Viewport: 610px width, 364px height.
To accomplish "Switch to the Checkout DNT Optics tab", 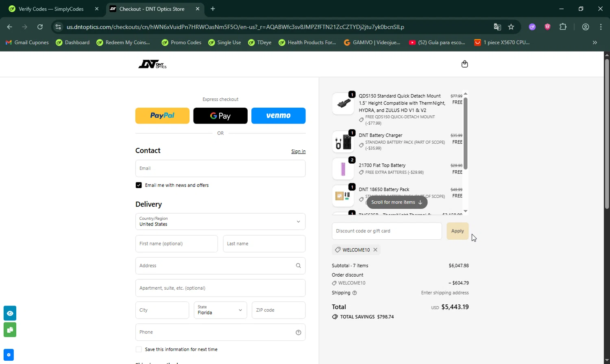I will tap(152, 9).
